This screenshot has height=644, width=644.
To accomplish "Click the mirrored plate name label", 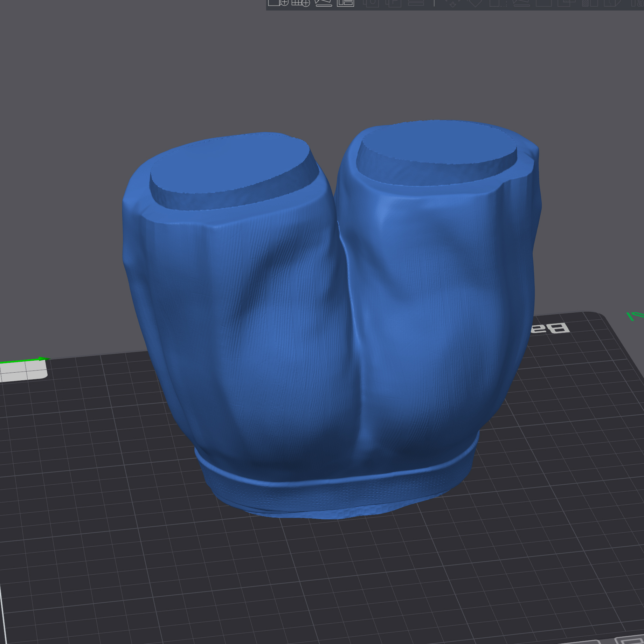I will (x=550, y=328).
